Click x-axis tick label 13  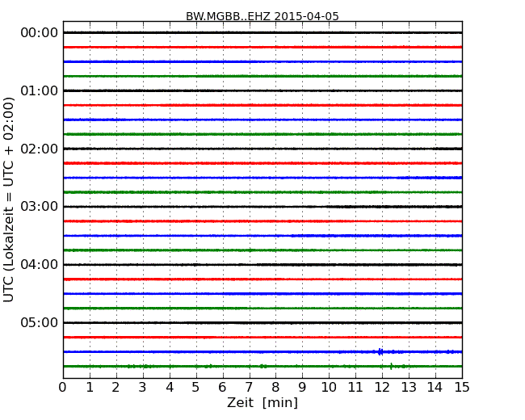coord(409,388)
